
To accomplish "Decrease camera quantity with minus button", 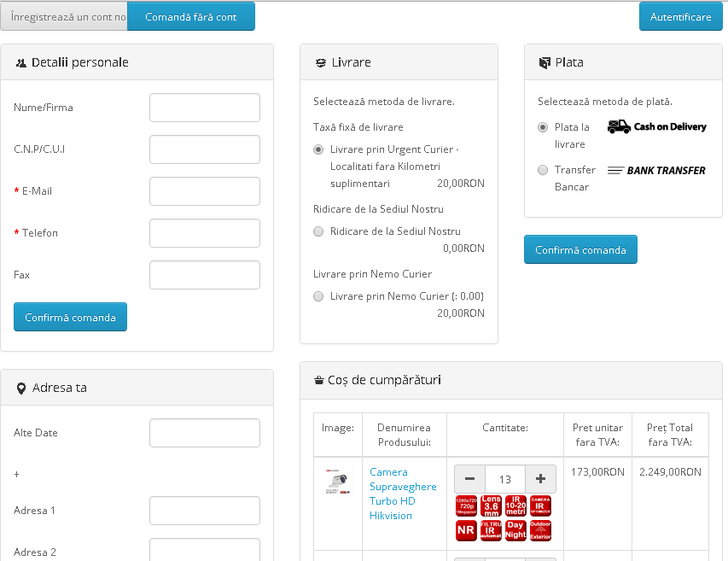I will (469, 479).
